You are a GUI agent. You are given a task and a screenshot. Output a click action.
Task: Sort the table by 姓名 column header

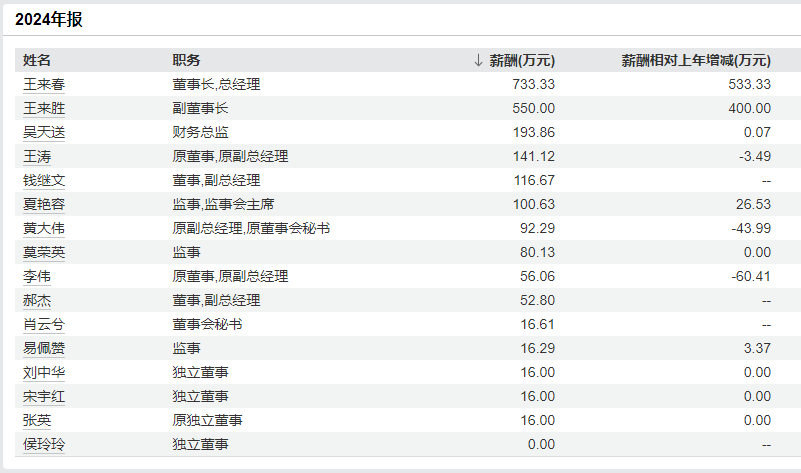coord(37,60)
